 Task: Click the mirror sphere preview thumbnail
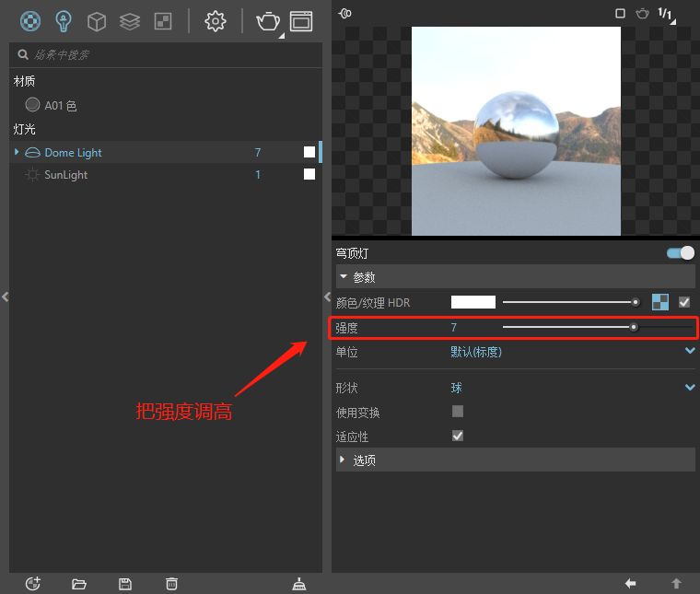[516, 131]
